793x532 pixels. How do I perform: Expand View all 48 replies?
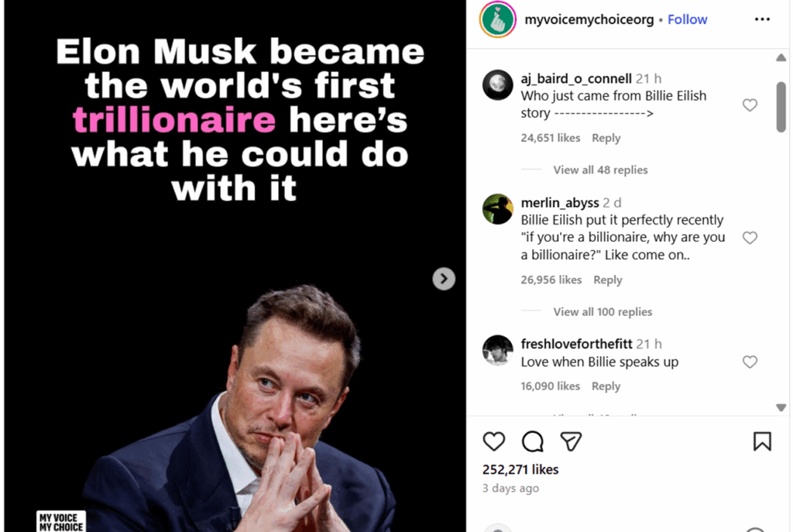[600, 170]
